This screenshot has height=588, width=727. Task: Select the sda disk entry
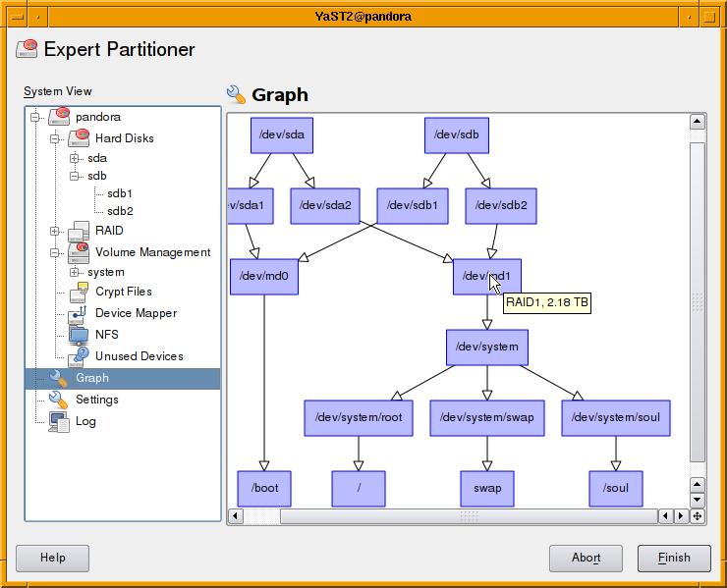pyautogui.click(x=97, y=158)
